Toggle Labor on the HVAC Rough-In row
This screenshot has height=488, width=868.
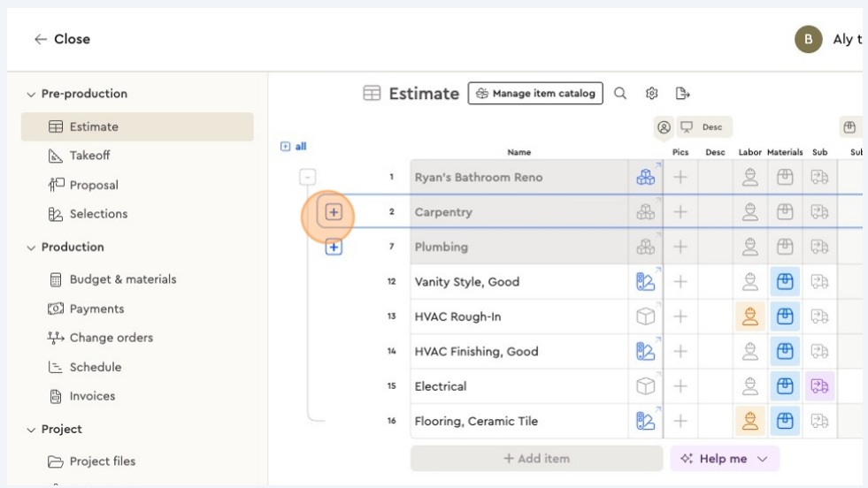[x=750, y=316]
